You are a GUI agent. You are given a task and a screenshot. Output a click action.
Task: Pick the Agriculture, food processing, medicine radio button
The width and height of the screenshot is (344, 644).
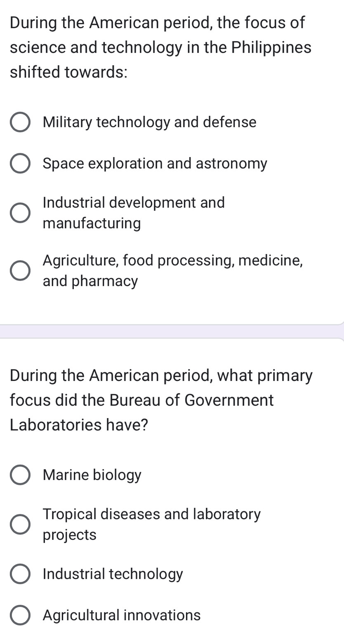20,270
